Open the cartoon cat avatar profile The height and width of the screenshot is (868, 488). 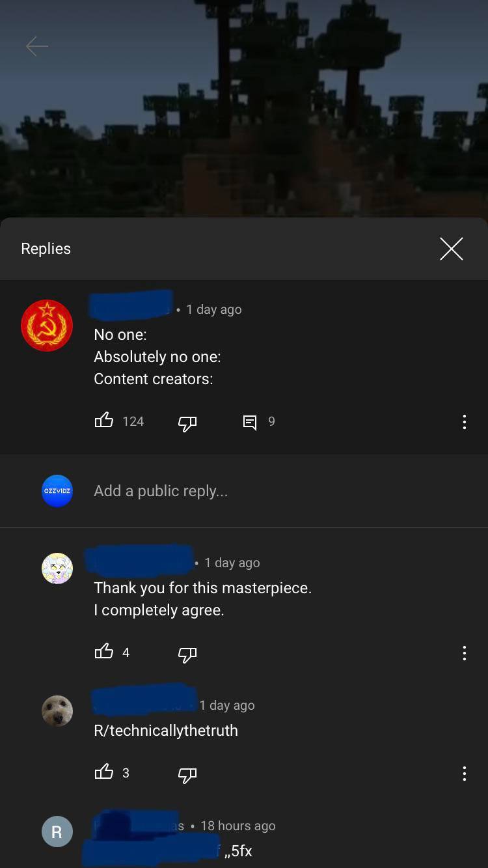click(x=57, y=568)
